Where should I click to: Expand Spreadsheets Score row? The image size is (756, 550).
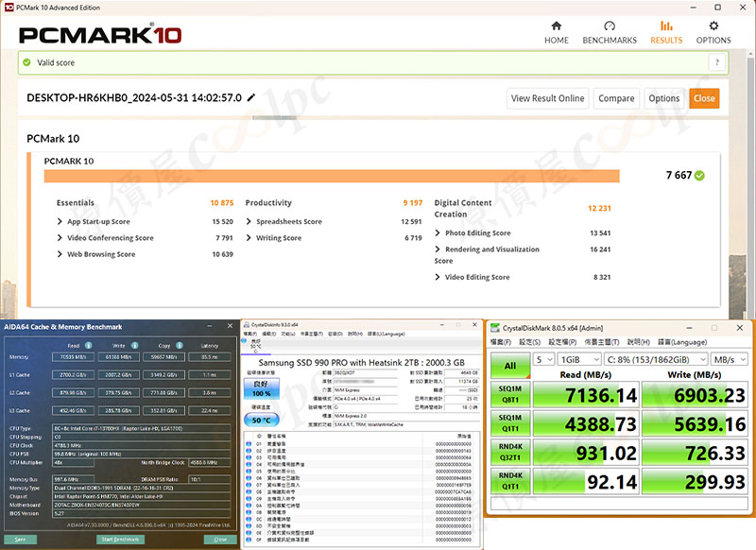click(249, 221)
